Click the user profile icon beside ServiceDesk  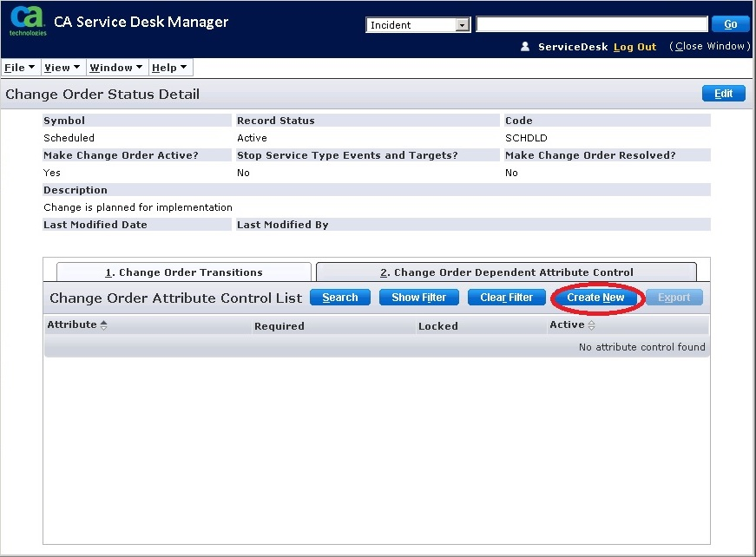pyautogui.click(x=525, y=47)
